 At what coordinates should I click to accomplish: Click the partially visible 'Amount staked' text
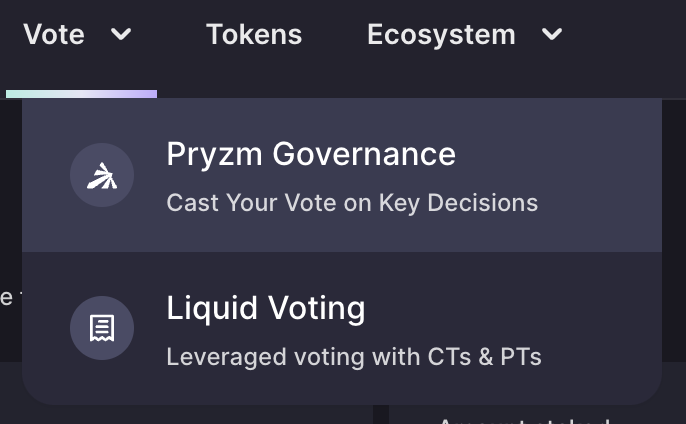tap(524, 421)
